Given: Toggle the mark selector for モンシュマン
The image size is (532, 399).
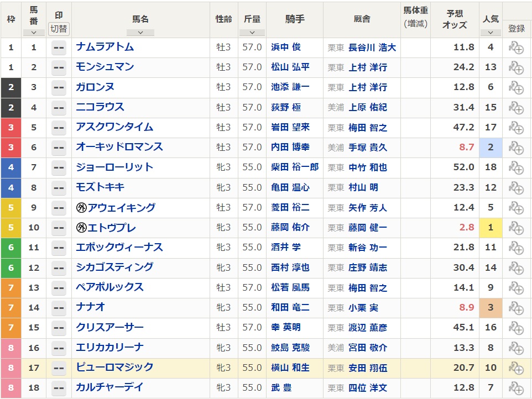Looking at the screenshot, I should pos(59,67).
